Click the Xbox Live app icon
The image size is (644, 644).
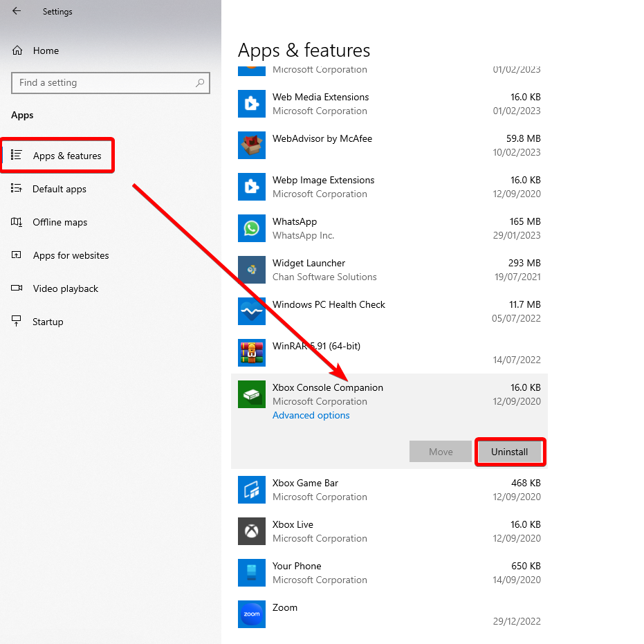(251, 531)
